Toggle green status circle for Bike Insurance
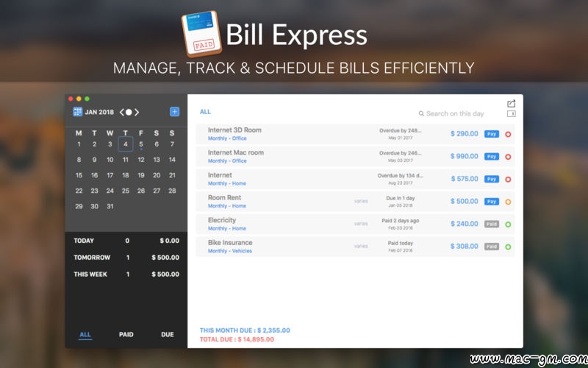The height and width of the screenshot is (368, 588). [508, 247]
